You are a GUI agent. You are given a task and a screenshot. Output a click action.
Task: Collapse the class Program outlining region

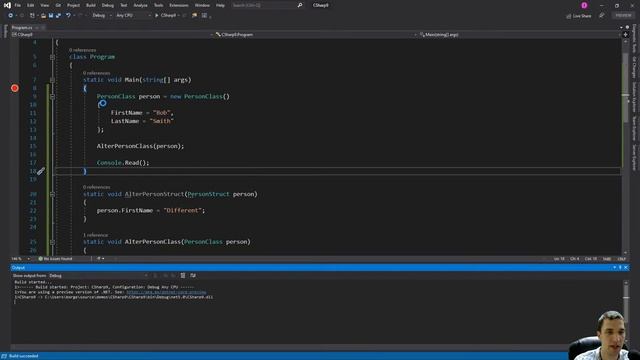[x=52, y=57]
